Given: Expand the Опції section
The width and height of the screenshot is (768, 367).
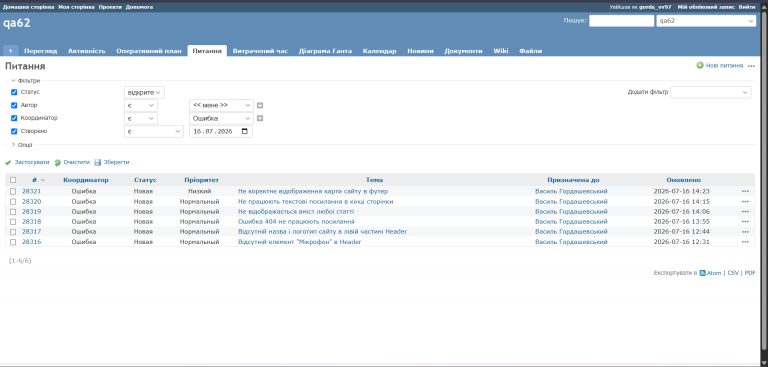Looking at the screenshot, I should pos(22,145).
